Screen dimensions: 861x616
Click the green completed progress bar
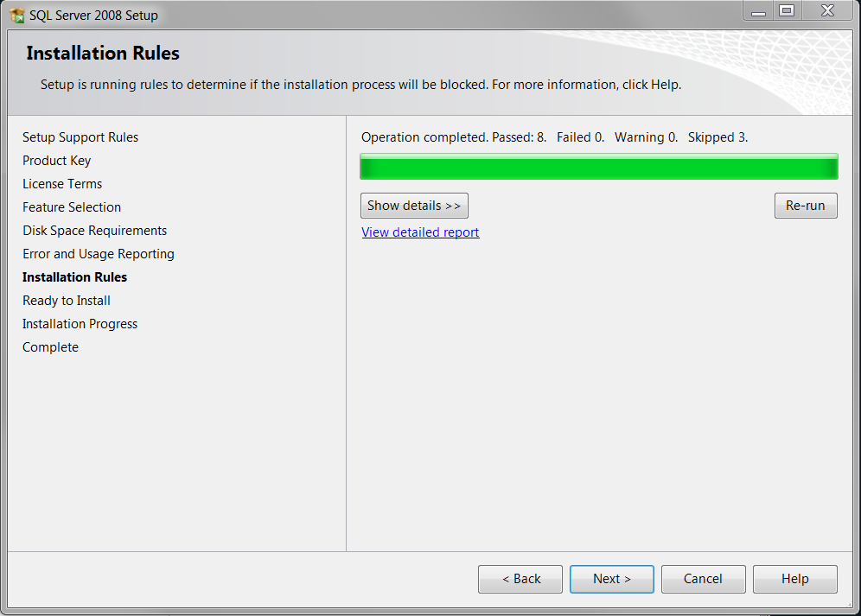click(598, 167)
